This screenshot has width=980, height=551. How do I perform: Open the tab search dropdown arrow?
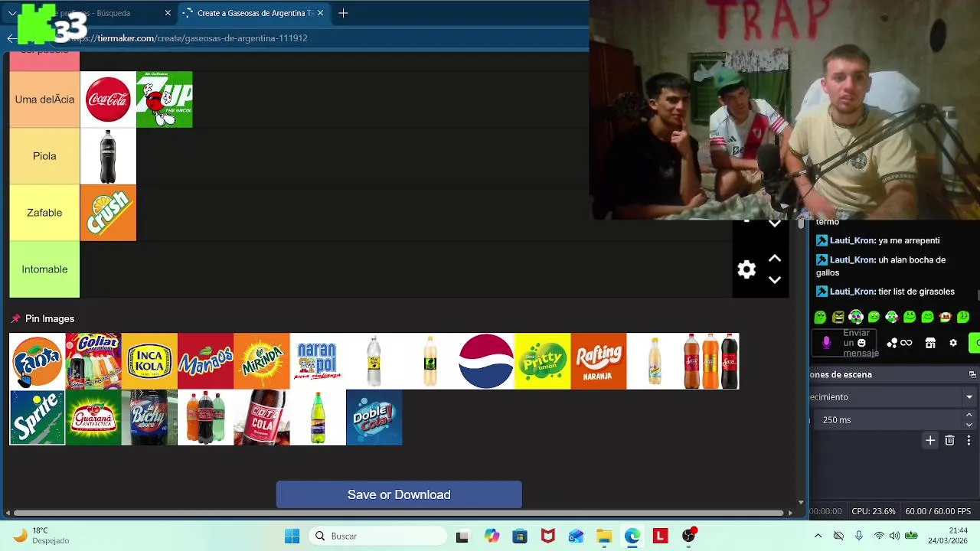(11, 13)
